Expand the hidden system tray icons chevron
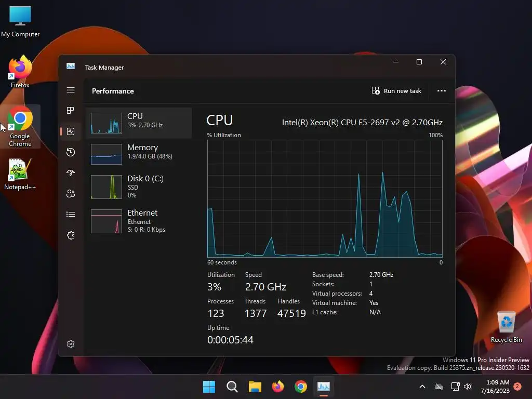 point(422,387)
